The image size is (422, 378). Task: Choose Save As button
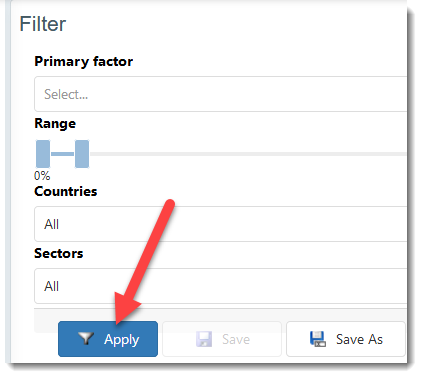coord(346,339)
